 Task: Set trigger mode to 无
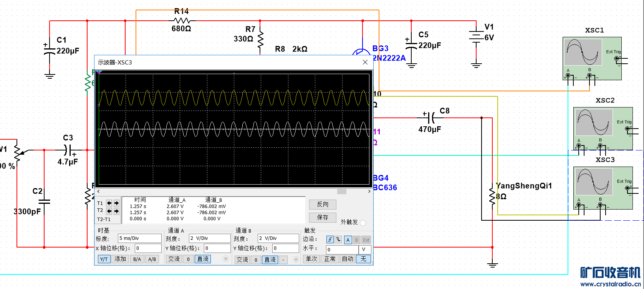click(363, 259)
